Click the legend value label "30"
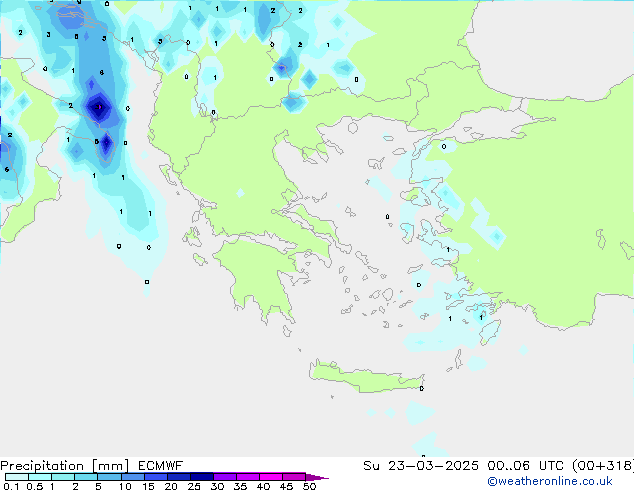Image resolution: width=634 pixels, height=490 pixels. [217, 486]
